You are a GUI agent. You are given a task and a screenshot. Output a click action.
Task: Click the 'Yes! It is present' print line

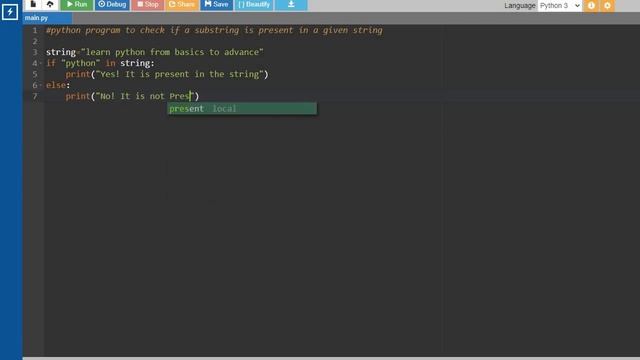(x=167, y=74)
